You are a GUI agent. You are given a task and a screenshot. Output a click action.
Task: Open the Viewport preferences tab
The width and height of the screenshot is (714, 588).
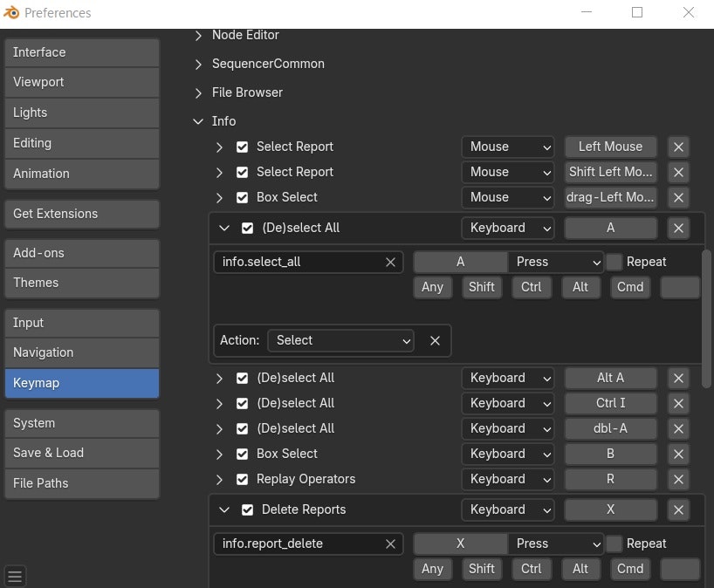point(82,82)
